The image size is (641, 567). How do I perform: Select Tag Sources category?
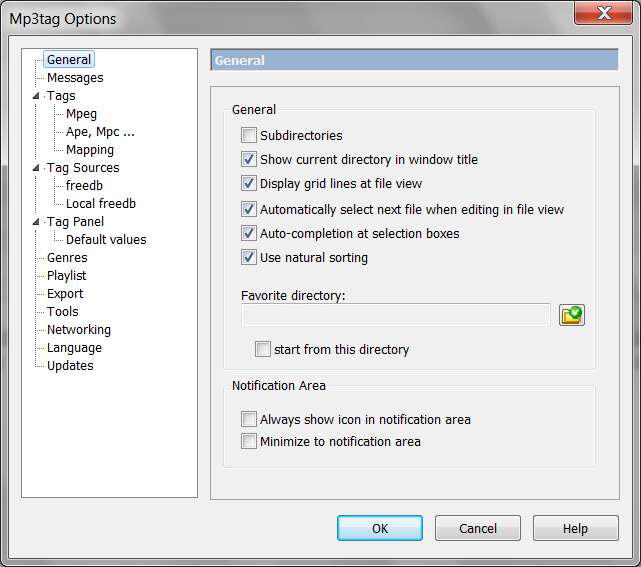pyautogui.click(x=83, y=168)
